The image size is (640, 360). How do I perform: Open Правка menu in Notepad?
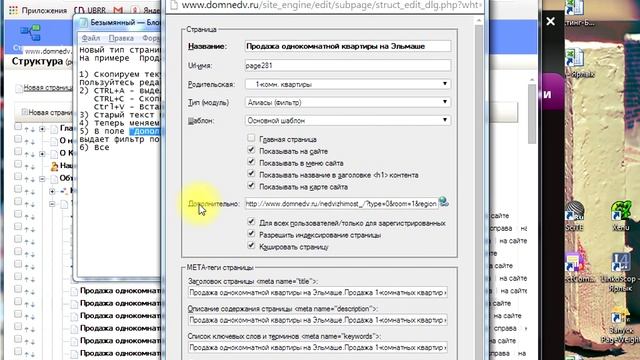[121, 38]
